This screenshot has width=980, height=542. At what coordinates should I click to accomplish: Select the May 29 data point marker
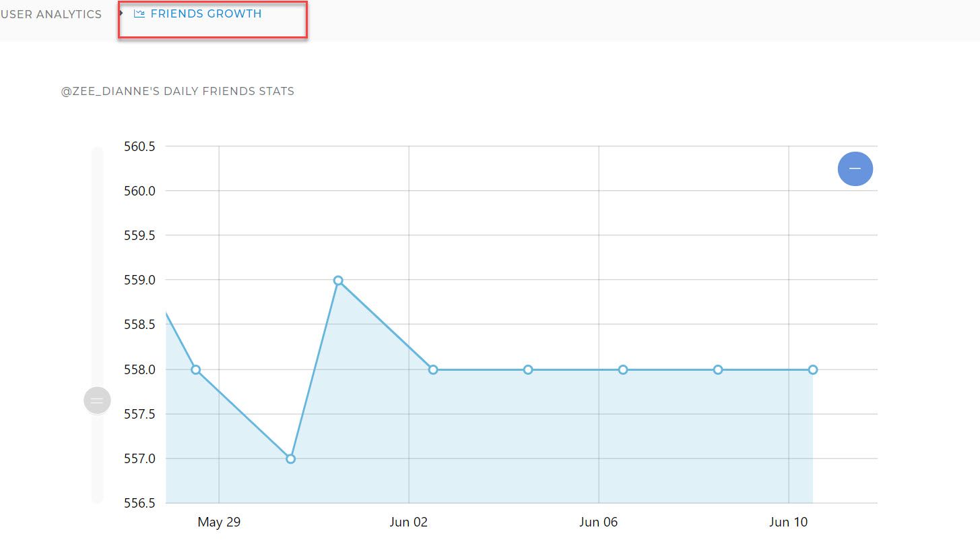[195, 369]
